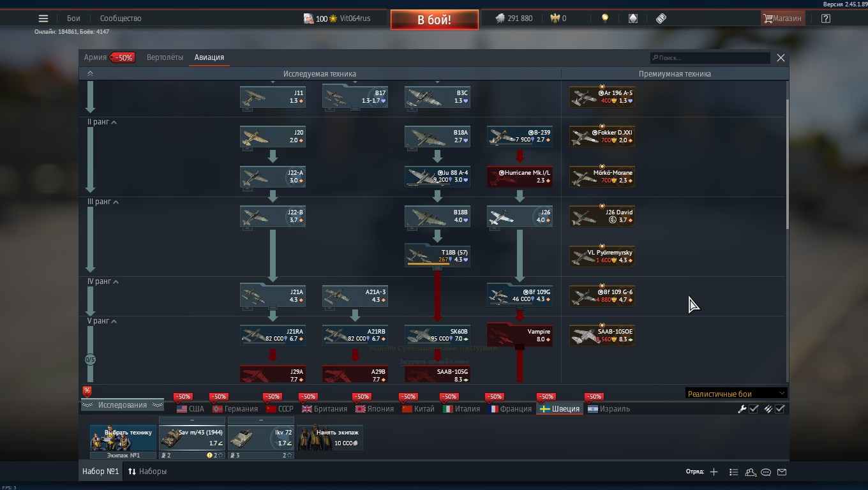
Task: Select the SAAB-105OE premium aircraft
Action: click(x=602, y=336)
